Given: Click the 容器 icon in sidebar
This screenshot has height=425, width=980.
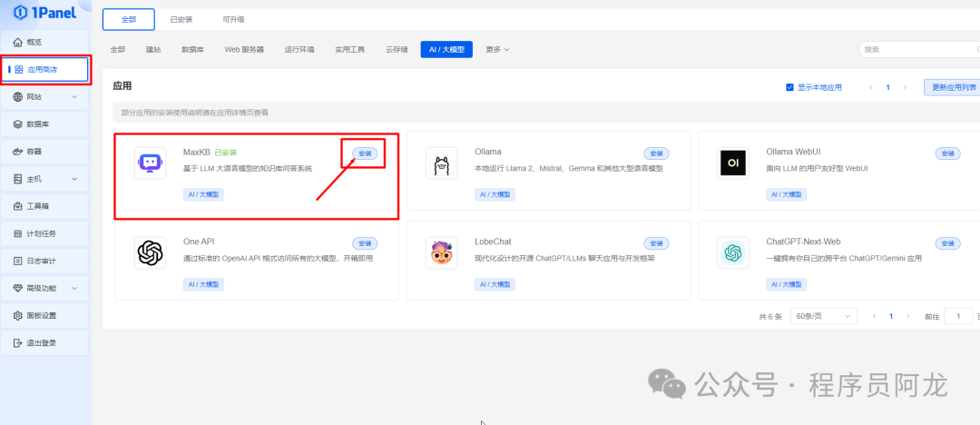Looking at the screenshot, I should (x=17, y=152).
